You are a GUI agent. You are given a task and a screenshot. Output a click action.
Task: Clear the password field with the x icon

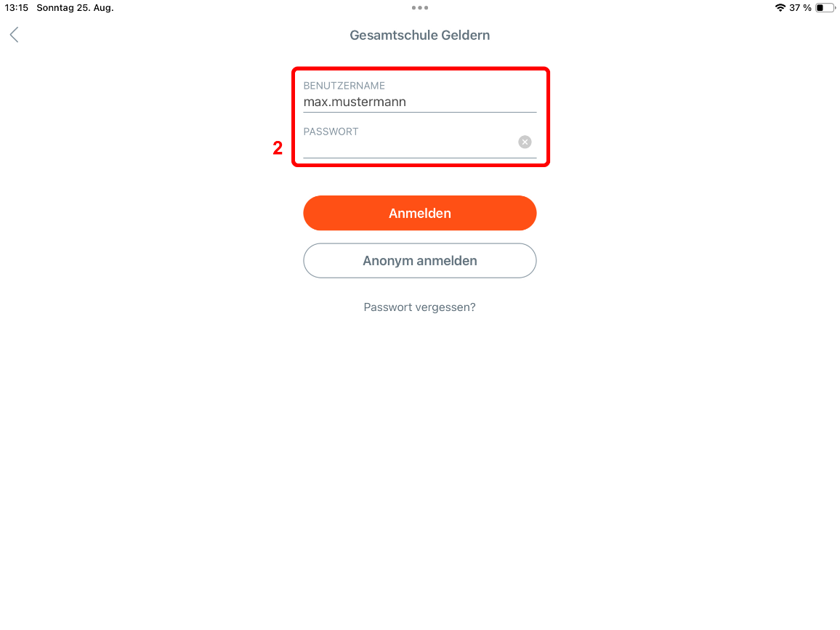[x=525, y=142]
